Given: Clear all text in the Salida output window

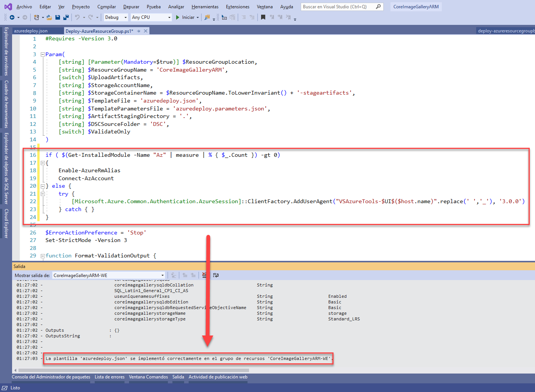Looking at the screenshot, I should point(204,275).
